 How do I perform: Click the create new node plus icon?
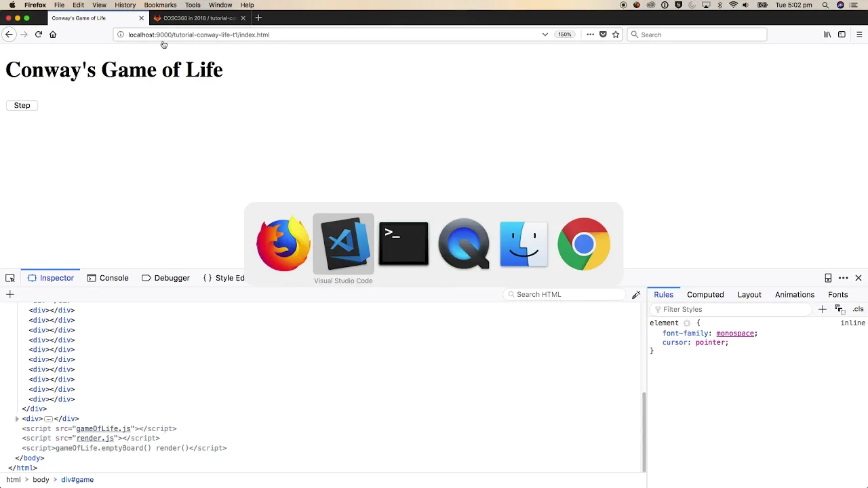10,294
